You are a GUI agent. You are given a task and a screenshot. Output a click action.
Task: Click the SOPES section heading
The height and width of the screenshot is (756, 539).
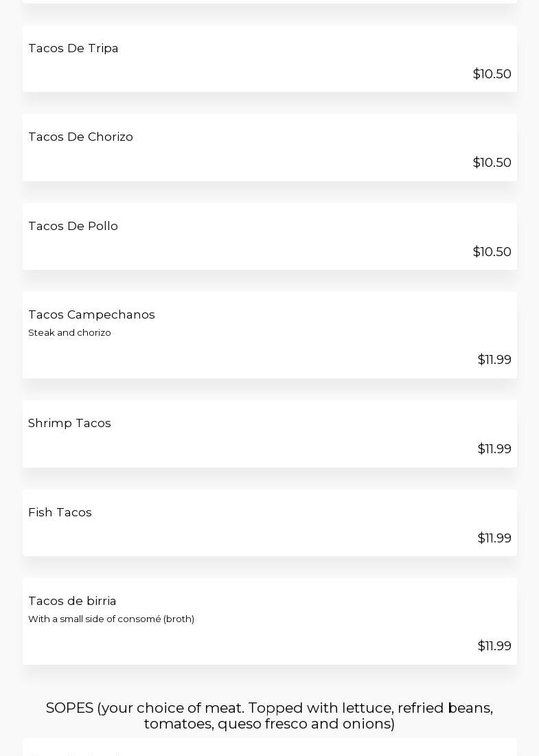(269, 715)
